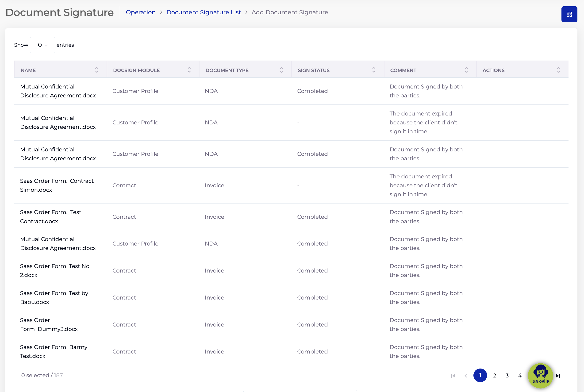
Task: Sort the table by Name column
Action: click(x=97, y=70)
